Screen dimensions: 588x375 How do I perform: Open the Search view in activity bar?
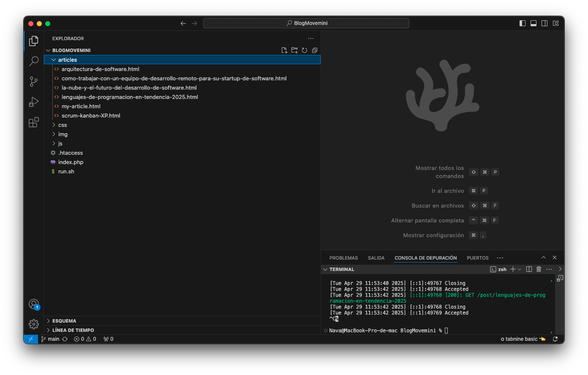click(x=34, y=61)
